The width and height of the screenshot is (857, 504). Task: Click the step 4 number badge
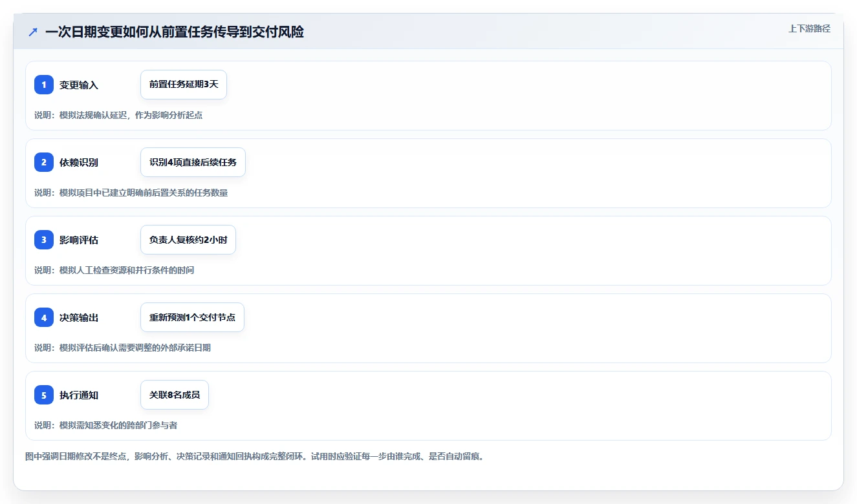coord(44,317)
